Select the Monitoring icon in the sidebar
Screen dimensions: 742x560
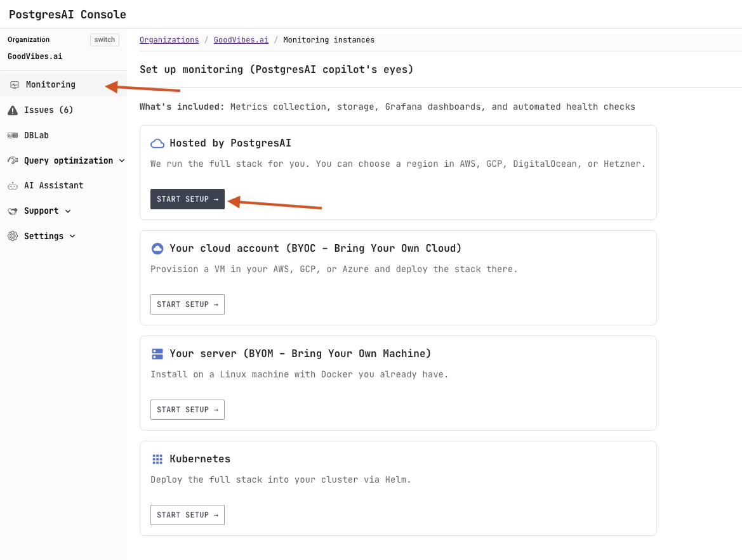(x=13, y=84)
